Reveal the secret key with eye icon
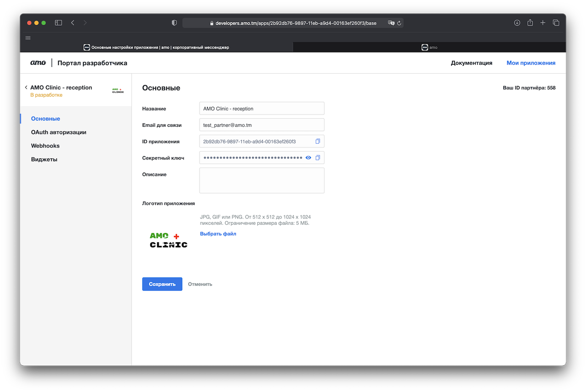 (x=309, y=158)
